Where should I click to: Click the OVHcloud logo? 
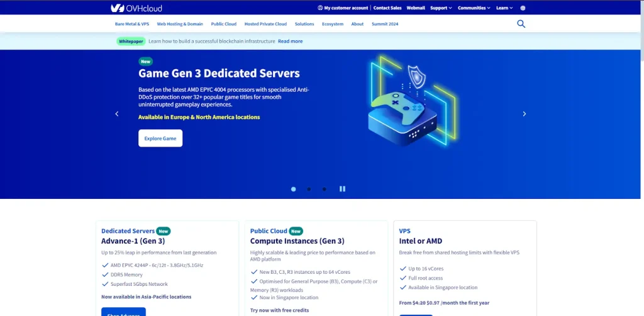[136, 8]
